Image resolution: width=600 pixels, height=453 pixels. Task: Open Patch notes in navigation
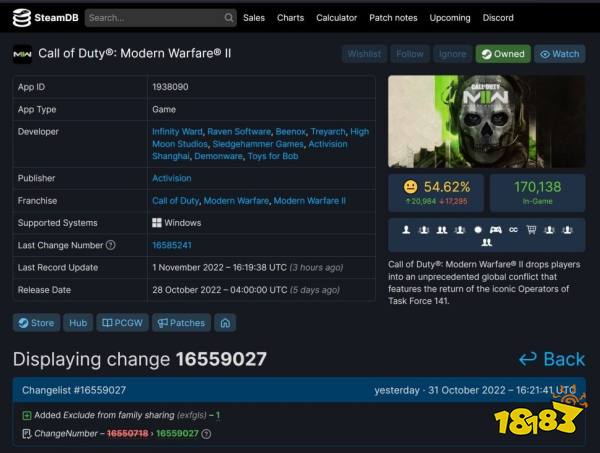coord(393,18)
